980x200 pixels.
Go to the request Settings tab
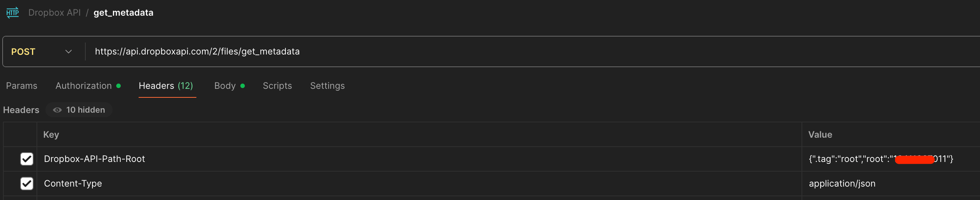327,86
